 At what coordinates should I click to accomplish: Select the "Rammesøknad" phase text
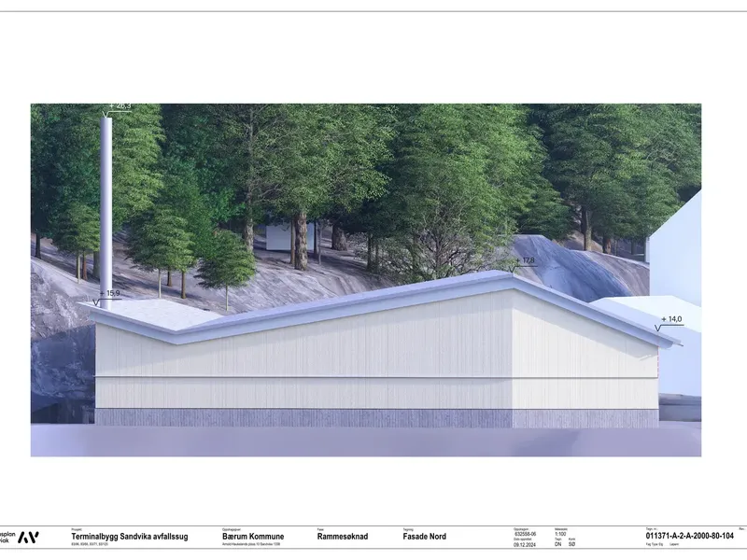pyautogui.click(x=343, y=537)
